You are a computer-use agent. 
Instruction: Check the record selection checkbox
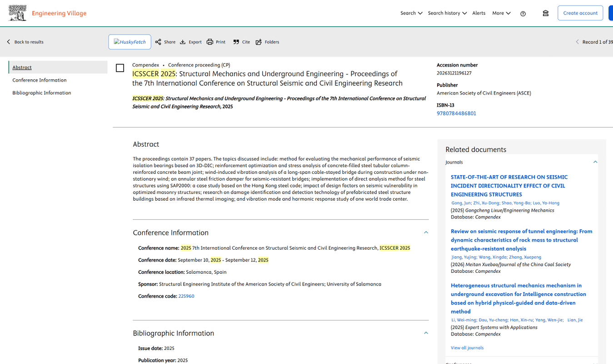pyautogui.click(x=120, y=68)
